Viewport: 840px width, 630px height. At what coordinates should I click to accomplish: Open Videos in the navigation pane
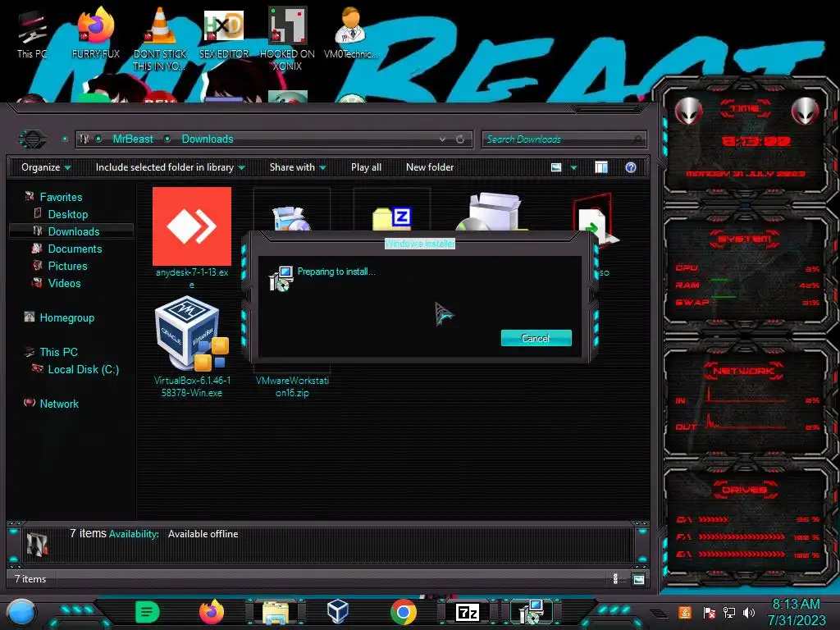(x=64, y=283)
